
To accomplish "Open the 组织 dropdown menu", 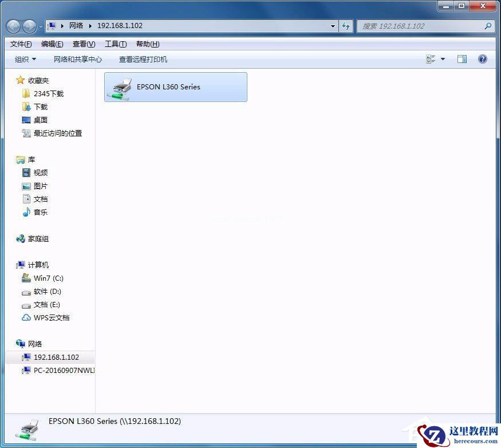I will click(x=25, y=59).
